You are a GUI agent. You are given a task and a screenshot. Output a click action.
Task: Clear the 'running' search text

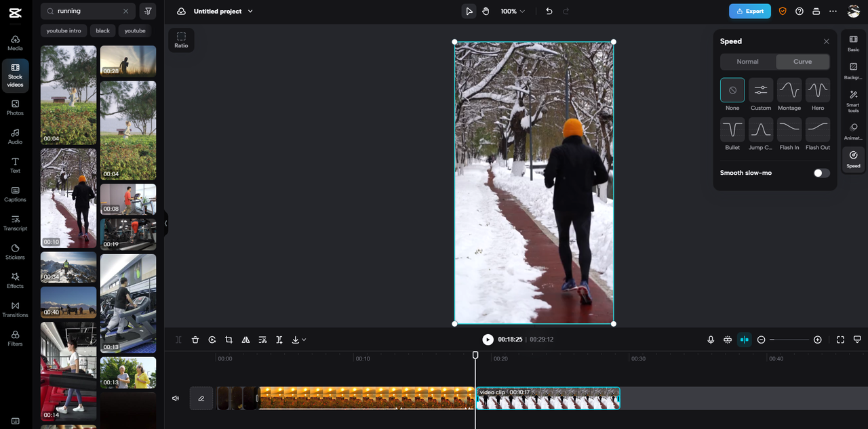click(x=125, y=11)
